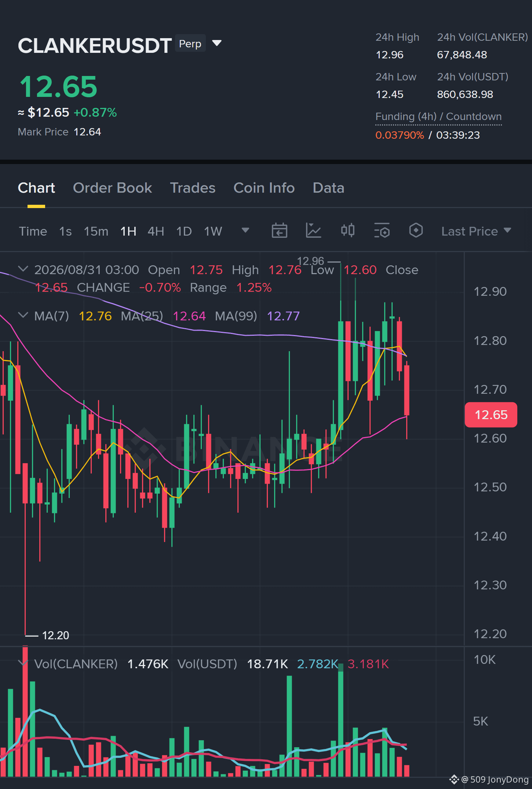Image resolution: width=532 pixels, height=789 pixels.
Task: Click the 12.96 high price marker
Action: 310,261
